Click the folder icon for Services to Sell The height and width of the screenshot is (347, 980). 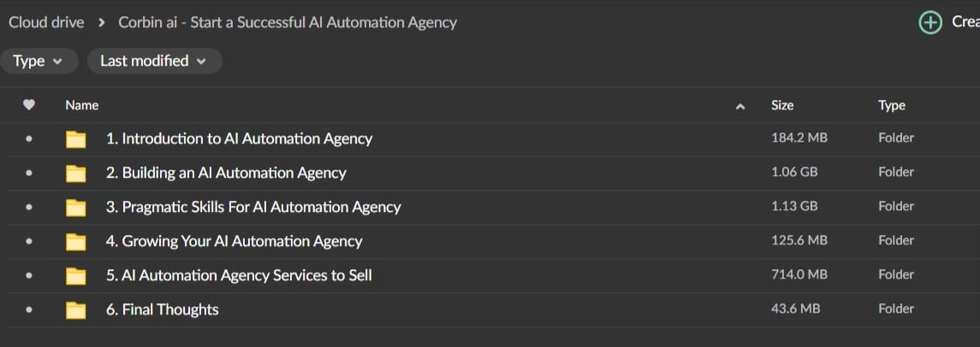point(76,276)
